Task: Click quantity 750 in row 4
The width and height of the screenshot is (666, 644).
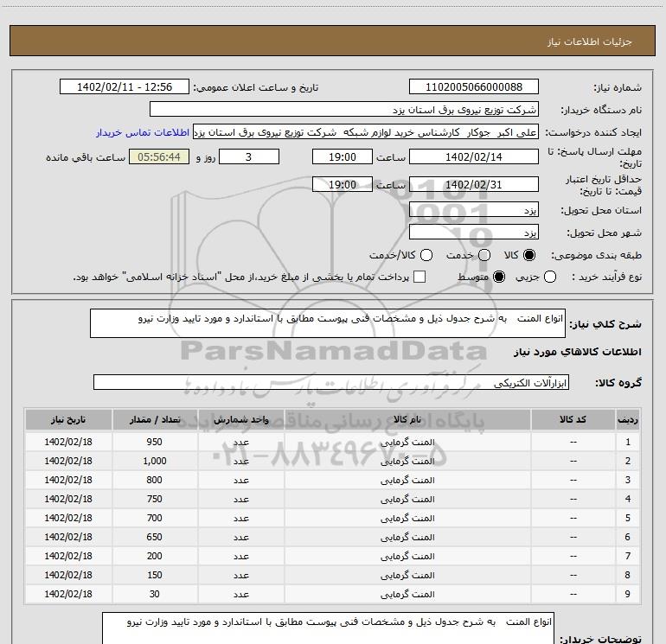Action: click(155, 499)
